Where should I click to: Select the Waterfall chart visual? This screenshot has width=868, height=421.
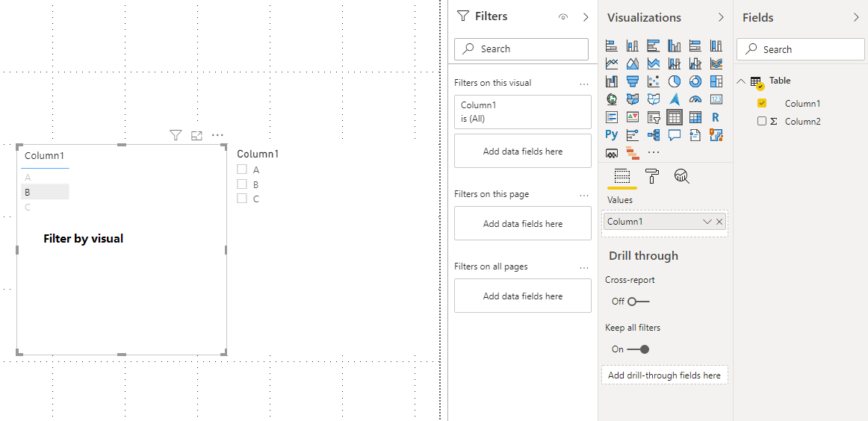coord(612,81)
